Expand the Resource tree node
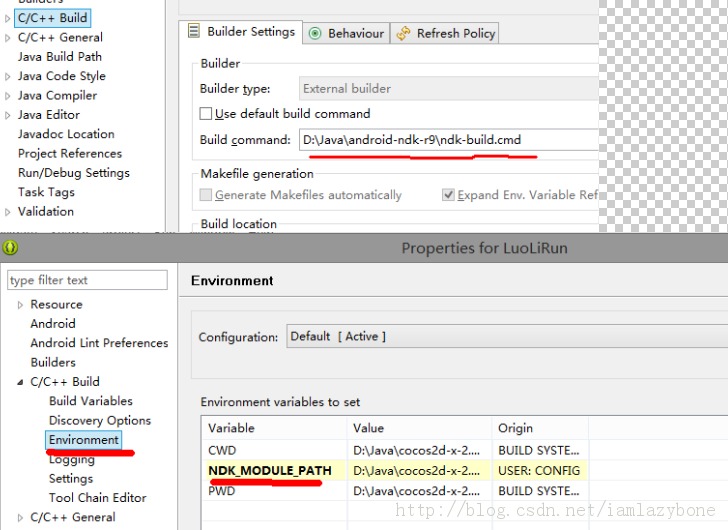 coord(20,305)
